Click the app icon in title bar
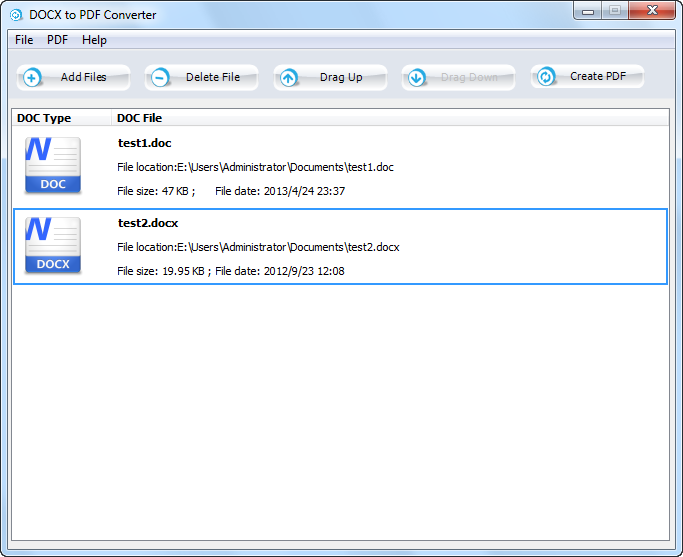Viewport: 683px width, 557px height. 16,15
